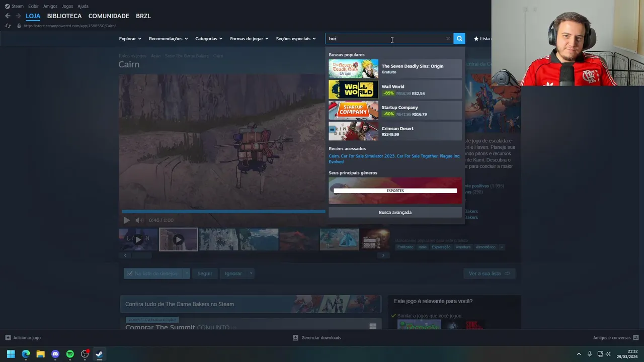Clear the search box with the X
The width and height of the screenshot is (644, 362).
(x=448, y=39)
